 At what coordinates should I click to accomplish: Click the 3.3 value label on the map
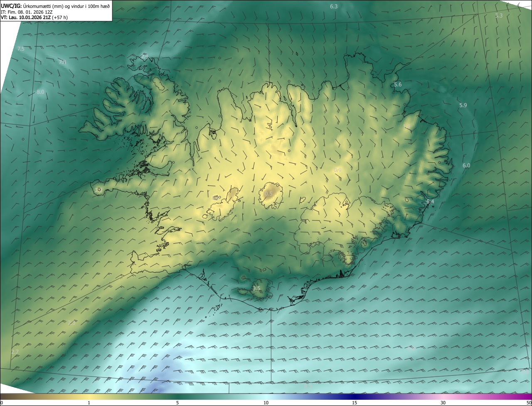[499, 15]
